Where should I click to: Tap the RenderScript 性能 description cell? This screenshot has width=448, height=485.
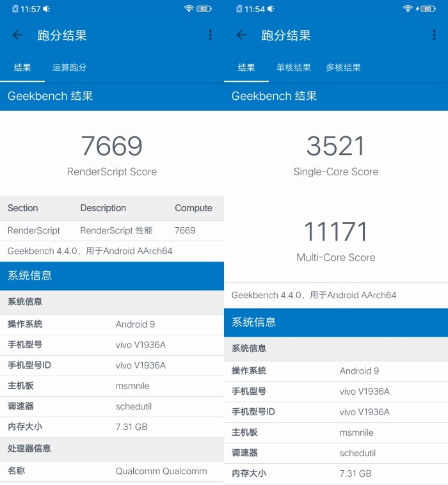tap(116, 230)
